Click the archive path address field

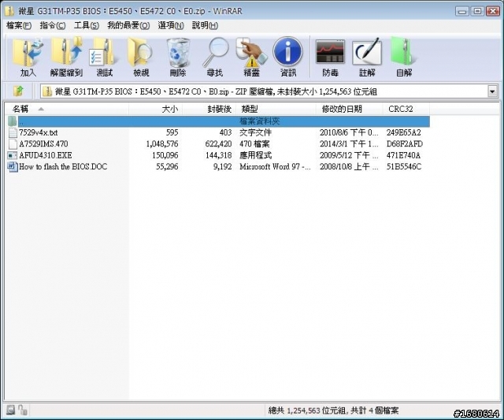[x=264, y=91]
